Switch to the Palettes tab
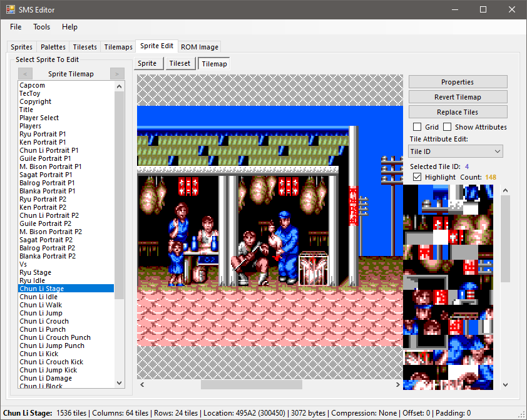 (53, 47)
